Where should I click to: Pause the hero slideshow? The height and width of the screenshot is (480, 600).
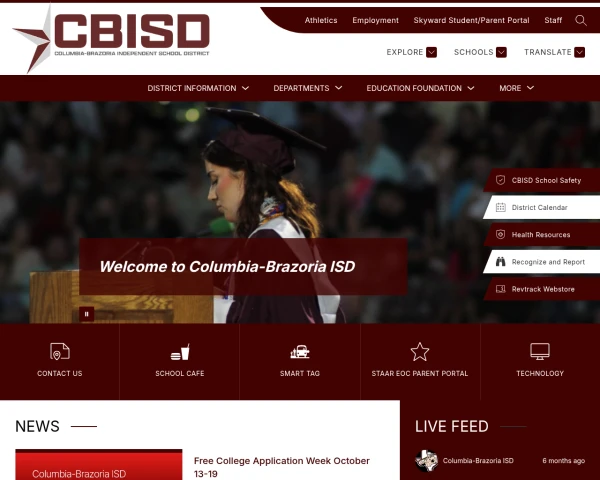tap(86, 314)
